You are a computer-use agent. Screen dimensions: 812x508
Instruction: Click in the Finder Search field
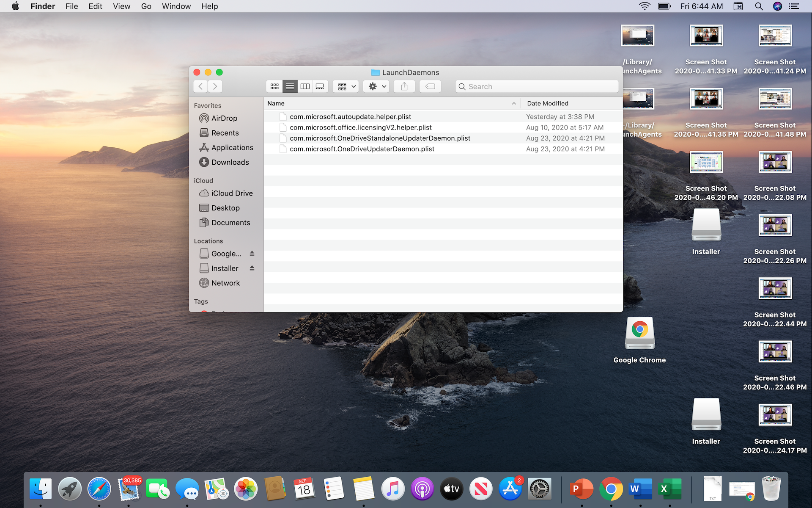537,86
